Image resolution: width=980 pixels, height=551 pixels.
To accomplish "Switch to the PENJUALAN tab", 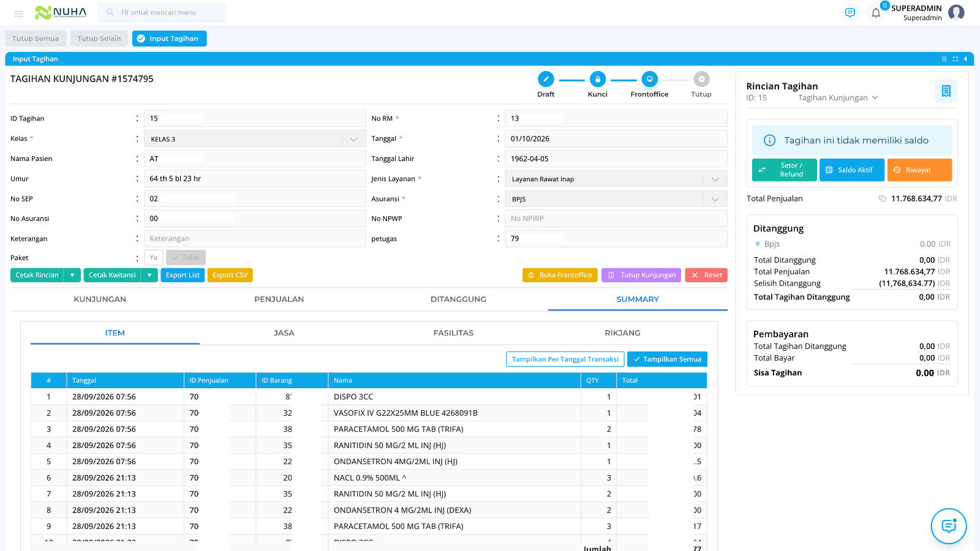I will point(279,299).
